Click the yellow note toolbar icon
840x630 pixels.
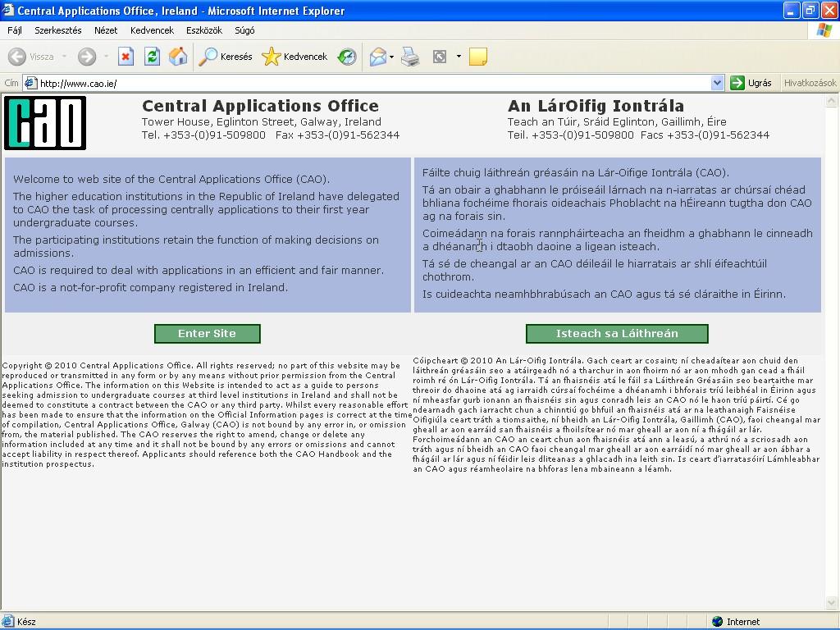point(478,57)
